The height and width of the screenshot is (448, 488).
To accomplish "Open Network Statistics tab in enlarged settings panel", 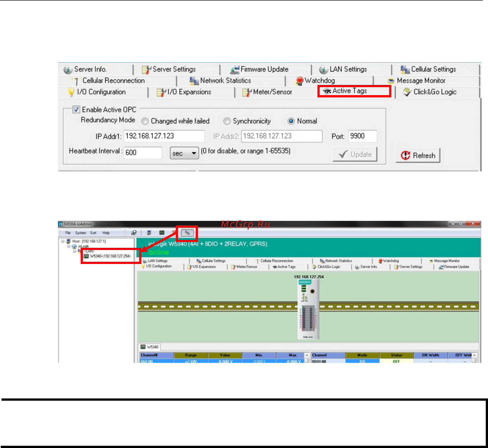I will click(x=231, y=81).
